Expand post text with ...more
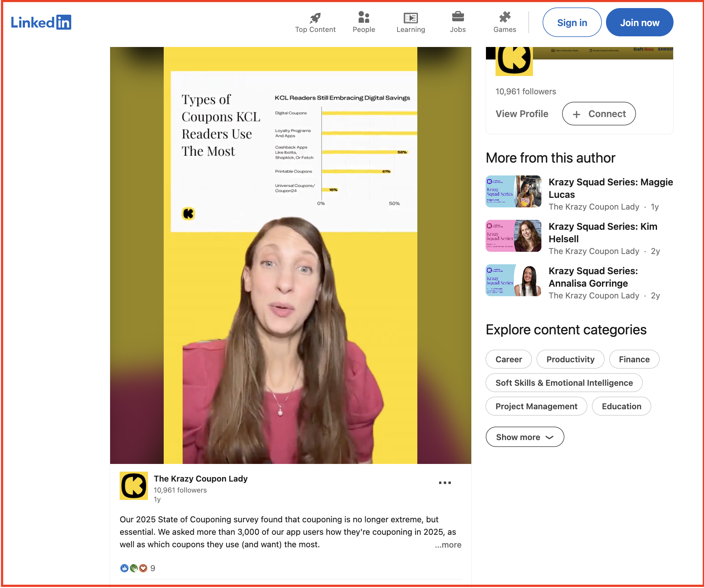Image resolution: width=704 pixels, height=588 pixels. 448,545
